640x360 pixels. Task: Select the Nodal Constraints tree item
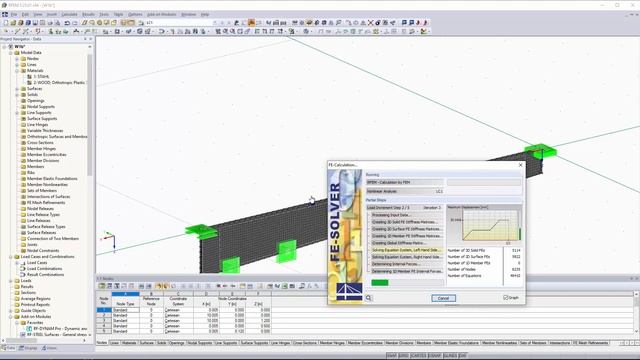[43, 251]
